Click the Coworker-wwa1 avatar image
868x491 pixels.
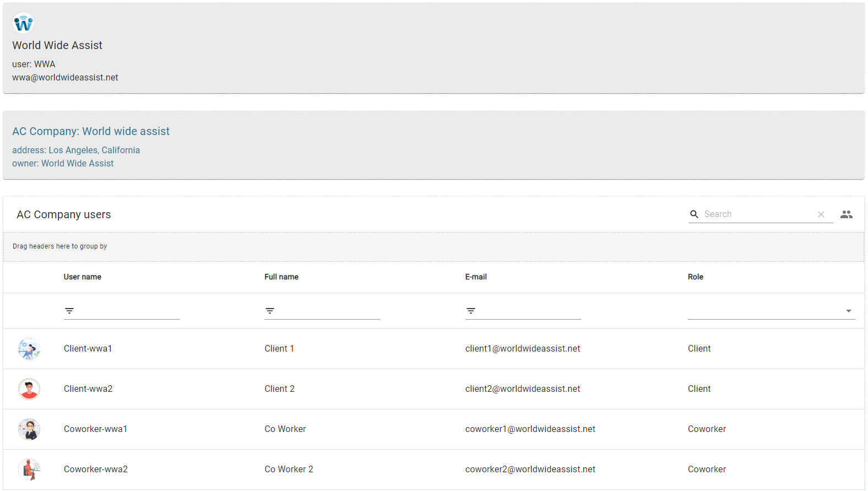29,429
